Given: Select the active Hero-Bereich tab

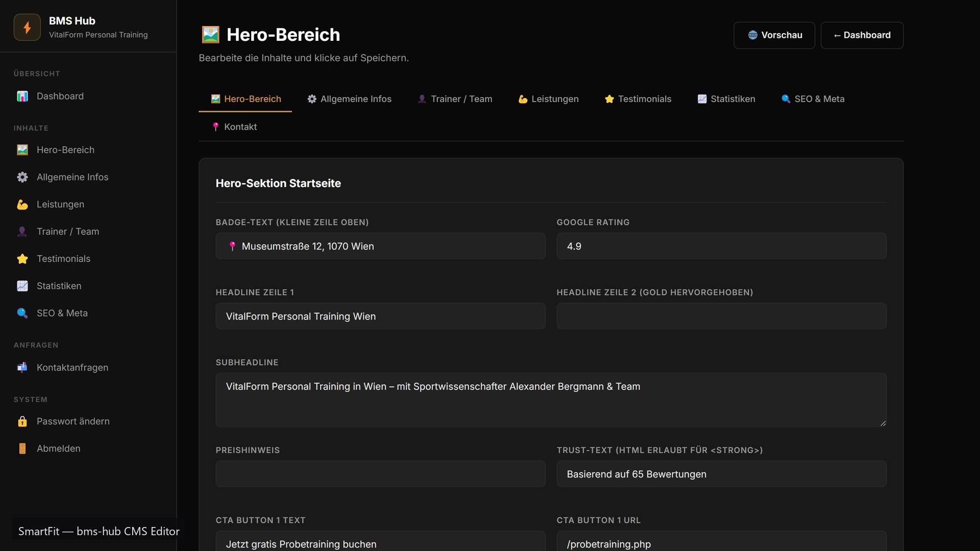Looking at the screenshot, I should [246, 99].
